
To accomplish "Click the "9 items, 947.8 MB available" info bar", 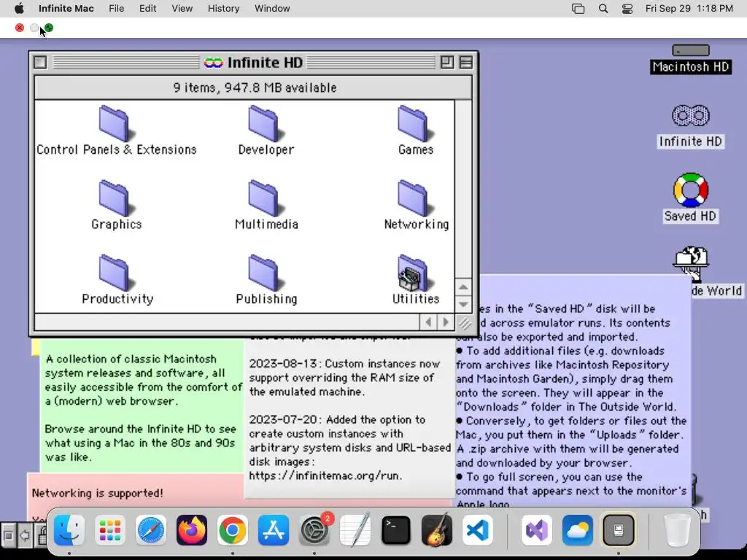I will 253,87.
